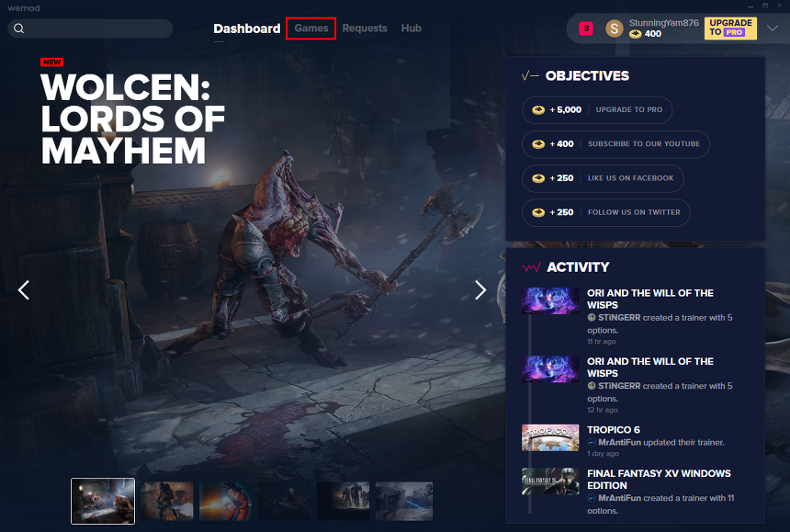Select the second carousel thumbnail
Screen dimensions: 790x532
point(167,501)
